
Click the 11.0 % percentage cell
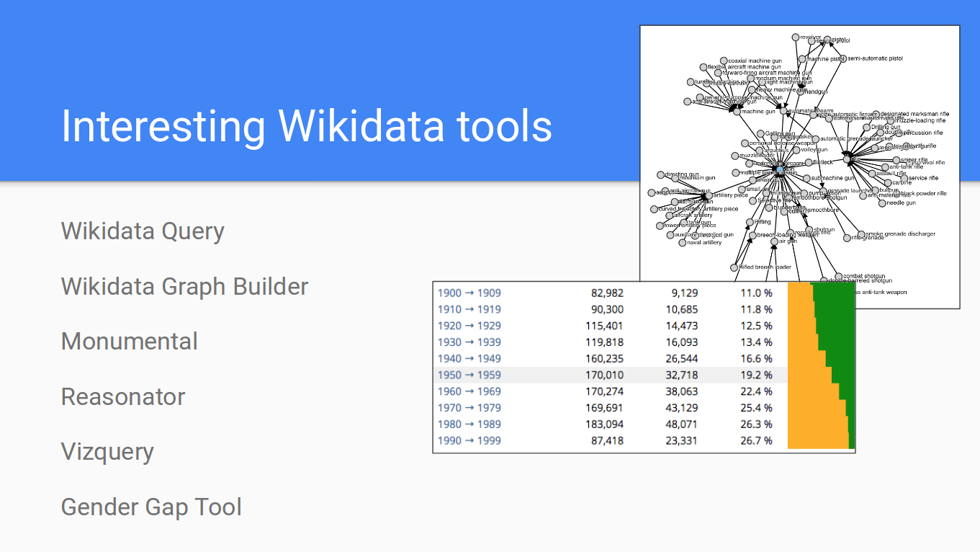(x=756, y=293)
